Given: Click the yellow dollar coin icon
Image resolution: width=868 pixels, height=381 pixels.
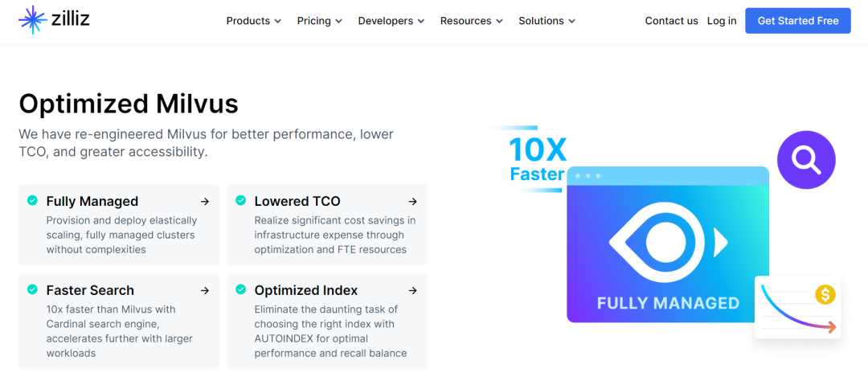Looking at the screenshot, I should (x=825, y=295).
